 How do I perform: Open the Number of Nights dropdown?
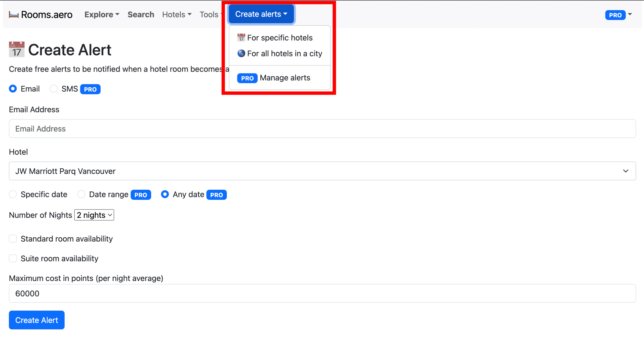click(x=94, y=215)
